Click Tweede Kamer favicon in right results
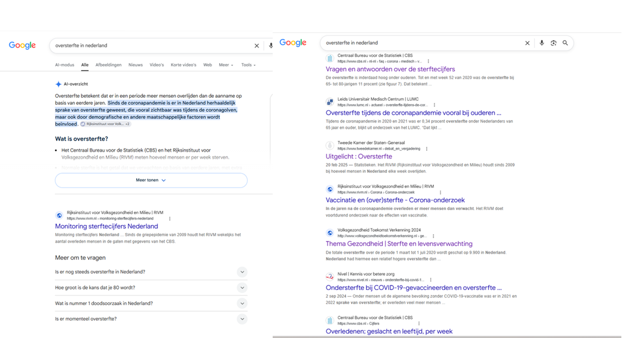The image size is (644, 362). pyautogui.click(x=330, y=146)
